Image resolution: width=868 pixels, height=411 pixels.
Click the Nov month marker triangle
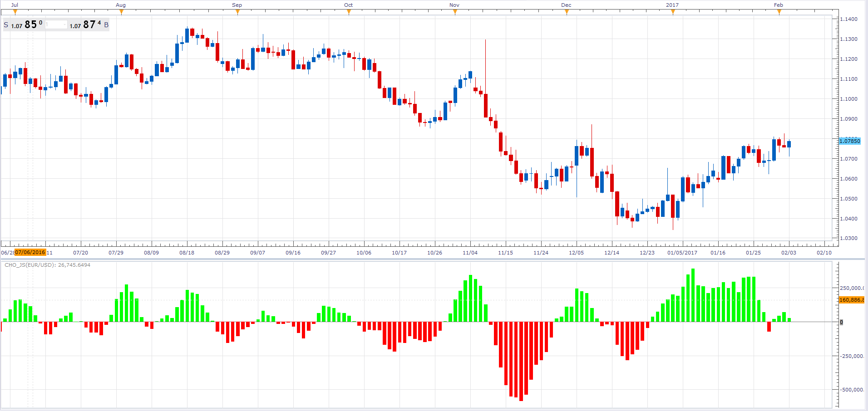[455, 12]
